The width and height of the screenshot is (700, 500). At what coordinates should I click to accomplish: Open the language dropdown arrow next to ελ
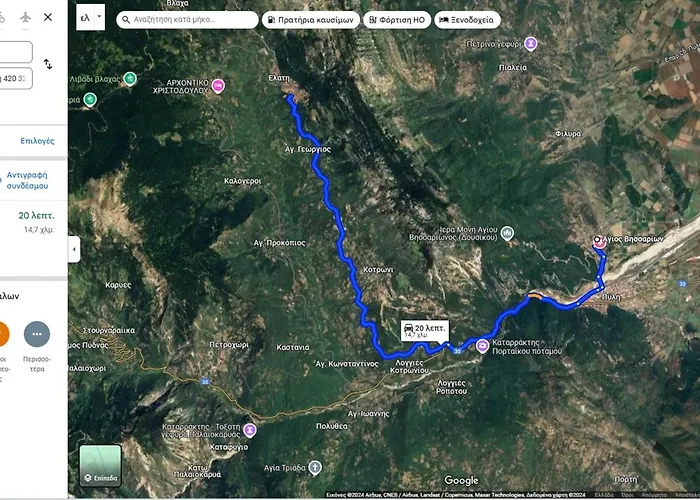pos(100,17)
